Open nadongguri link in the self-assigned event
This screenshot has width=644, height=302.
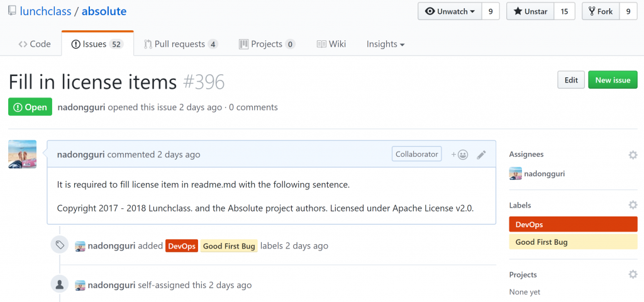click(112, 285)
